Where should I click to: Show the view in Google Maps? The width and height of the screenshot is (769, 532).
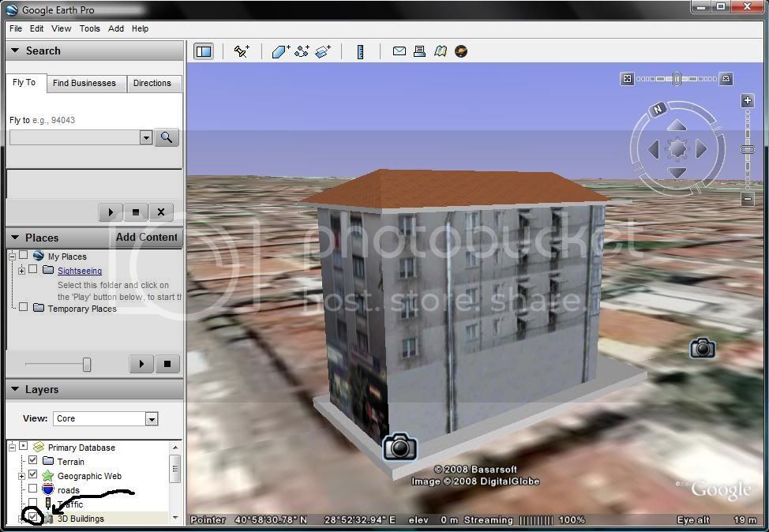coord(440,51)
